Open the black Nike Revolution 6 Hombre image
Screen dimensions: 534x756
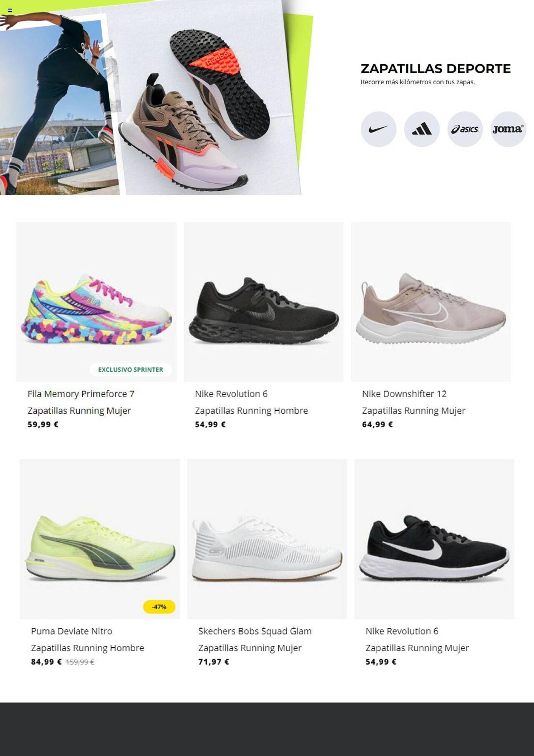pyautogui.click(x=264, y=302)
